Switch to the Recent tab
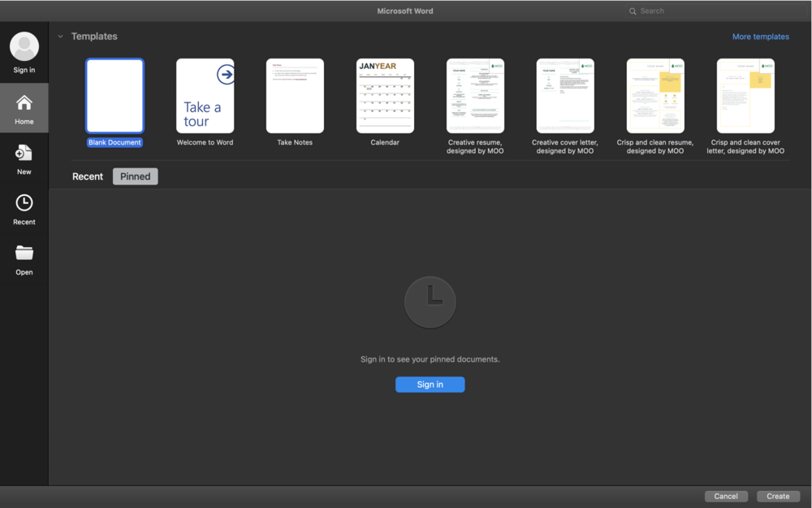The width and height of the screenshot is (812, 508). pyautogui.click(x=87, y=176)
